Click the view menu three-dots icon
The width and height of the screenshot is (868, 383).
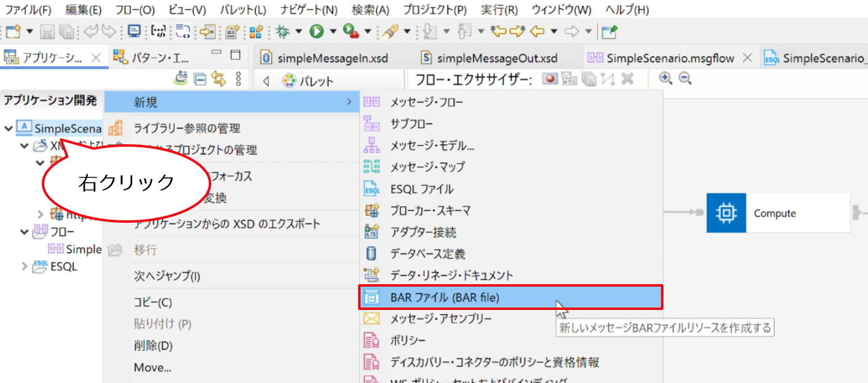pyautogui.click(x=238, y=79)
